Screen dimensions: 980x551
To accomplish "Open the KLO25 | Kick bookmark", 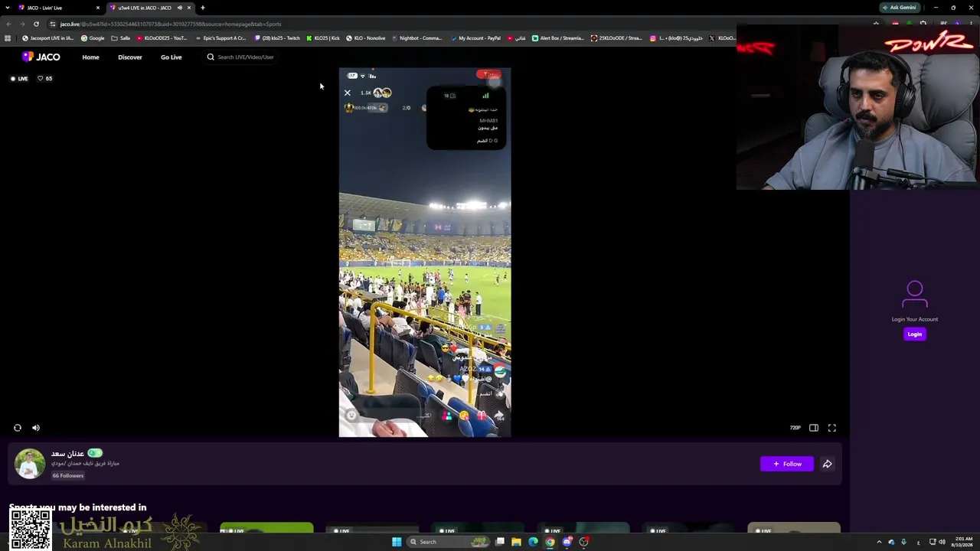I will 323,38.
